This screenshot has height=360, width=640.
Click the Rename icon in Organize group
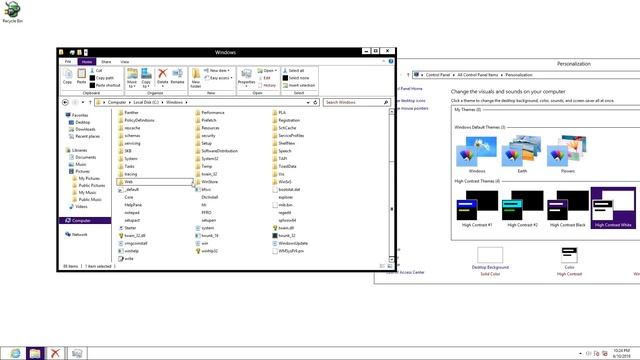click(x=178, y=76)
